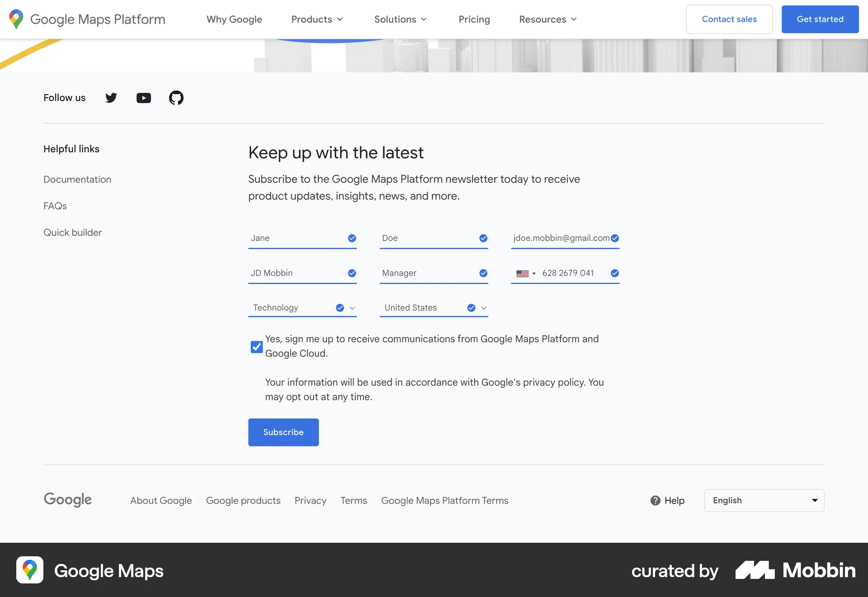Click the Google logo in the footer
This screenshot has width=868, height=597.
[x=67, y=500]
